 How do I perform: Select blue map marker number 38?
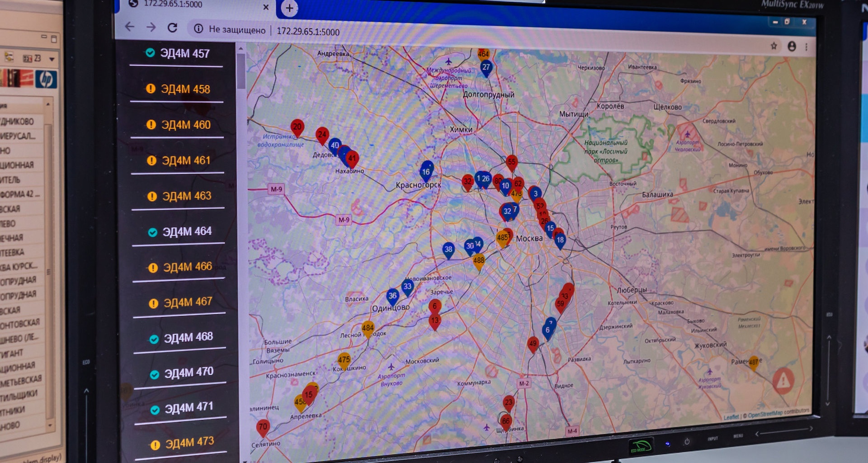(x=448, y=250)
